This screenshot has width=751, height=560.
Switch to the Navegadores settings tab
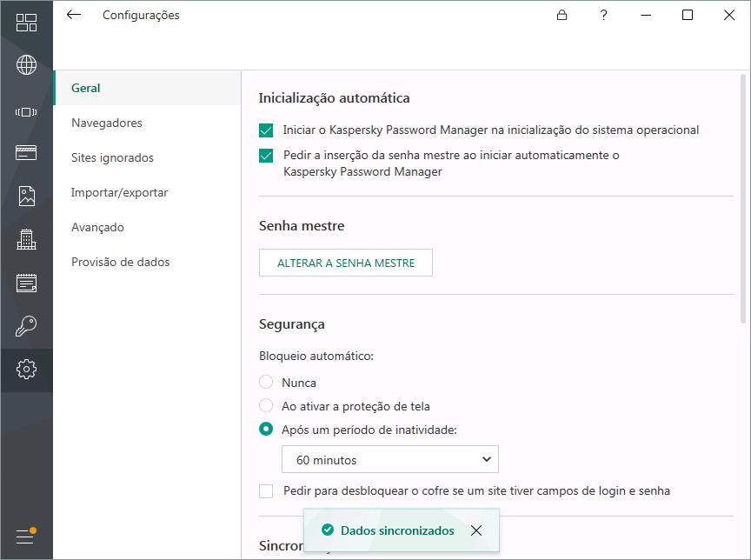coord(107,123)
